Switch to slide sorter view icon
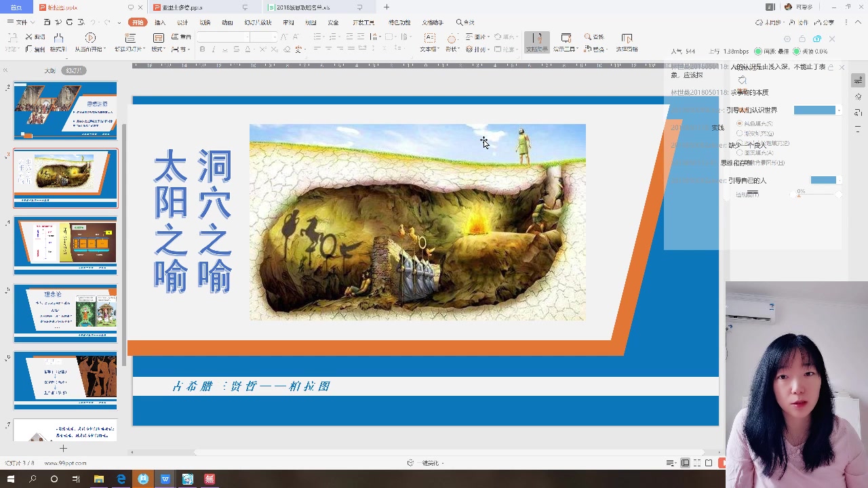 click(697, 463)
